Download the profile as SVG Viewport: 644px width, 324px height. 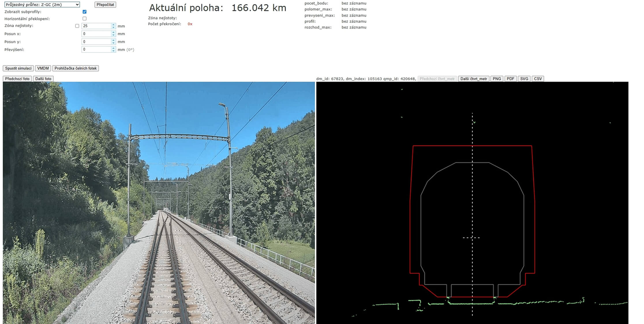coord(525,78)
